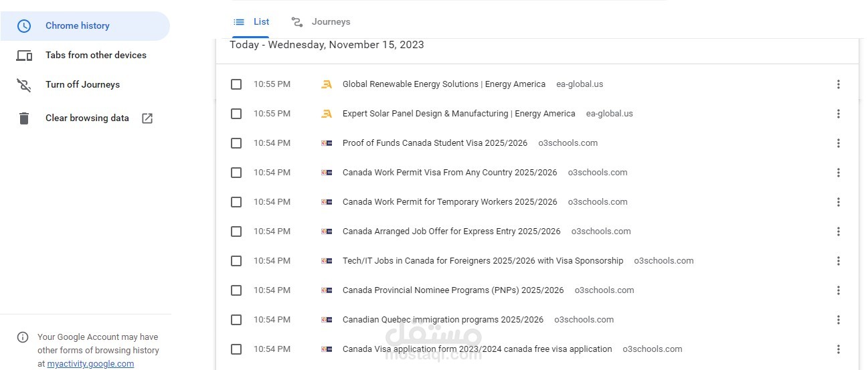The width and height of the screenshot is (868, 370).
Task: Open Canada Visa application form 2023/2024 link
Action: click(x=477, y=349)
